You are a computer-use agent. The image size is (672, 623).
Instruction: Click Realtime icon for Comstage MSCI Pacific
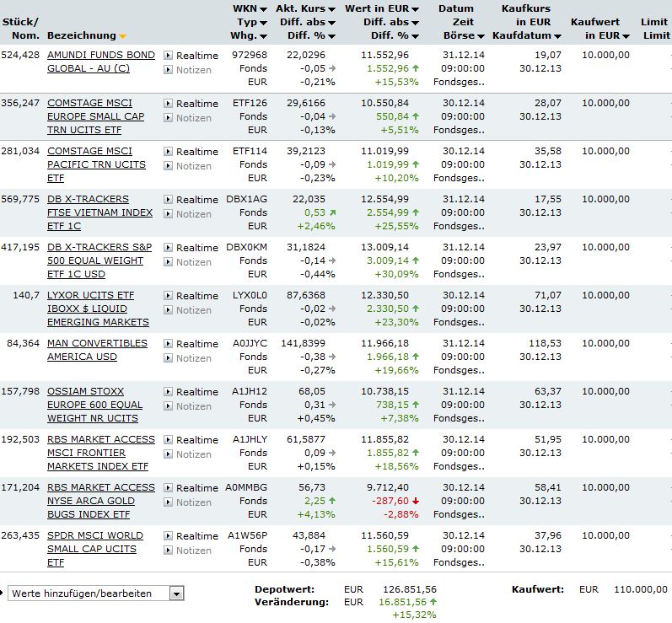(x=169, y=151)
